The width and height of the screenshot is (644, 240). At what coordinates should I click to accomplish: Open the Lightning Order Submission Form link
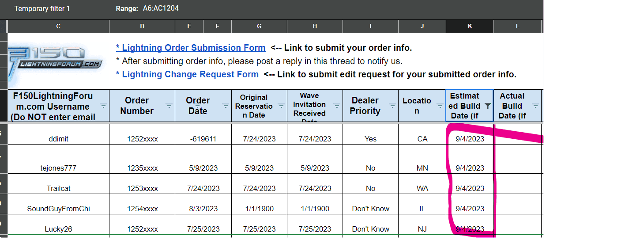point(191,48)
